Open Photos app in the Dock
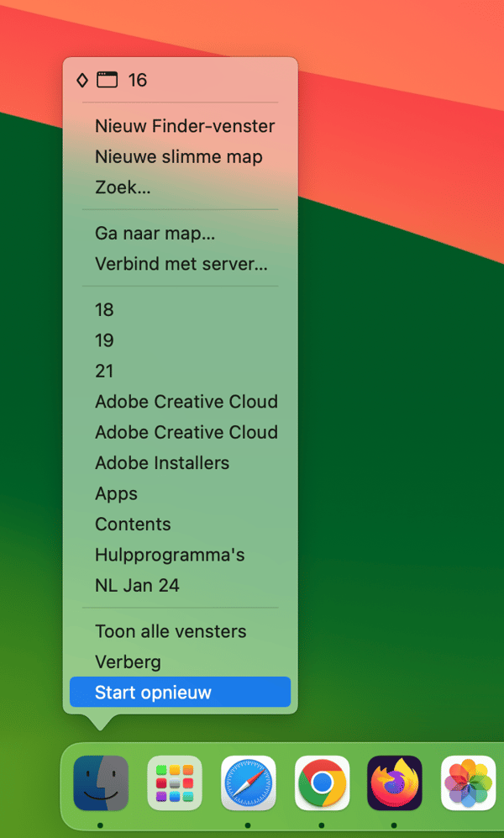Viewport: 504px width, 838px height. 468,783
